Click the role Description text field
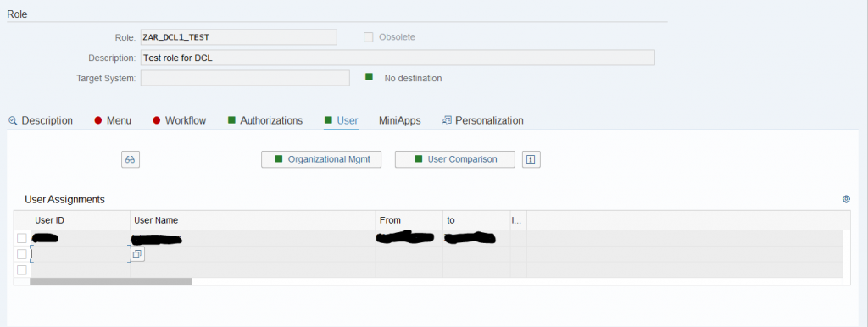868x327 pixels. click(398, 58)
